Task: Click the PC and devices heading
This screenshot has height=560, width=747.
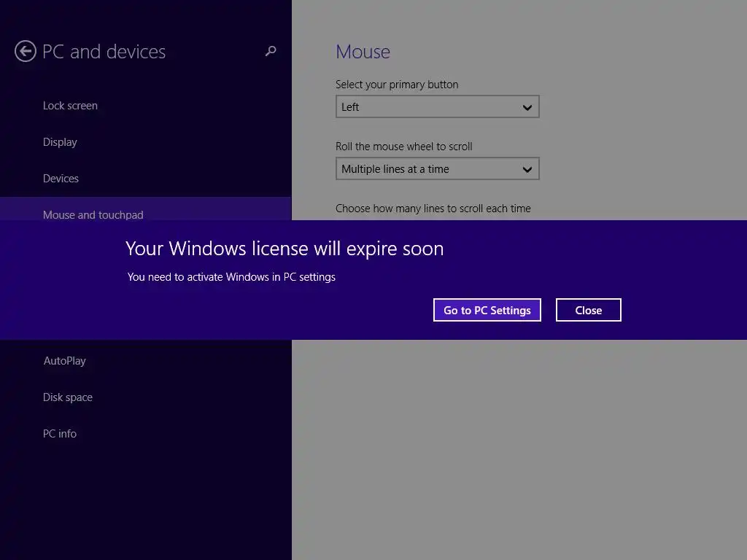Action: [104, 52]
